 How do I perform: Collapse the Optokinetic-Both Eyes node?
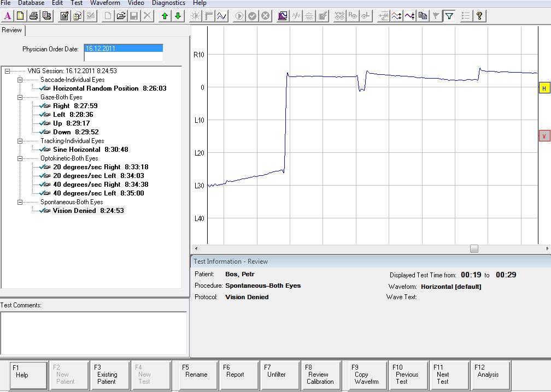coord(20,159)
